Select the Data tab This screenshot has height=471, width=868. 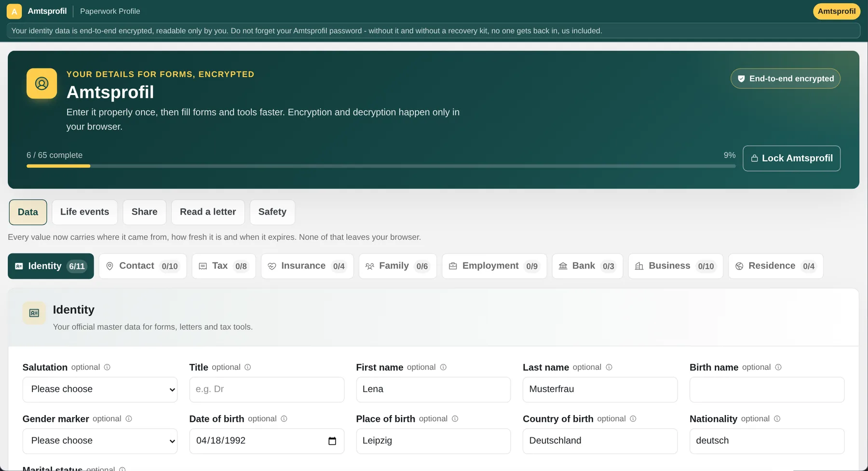pyautogui.click(x=28, y=212)
